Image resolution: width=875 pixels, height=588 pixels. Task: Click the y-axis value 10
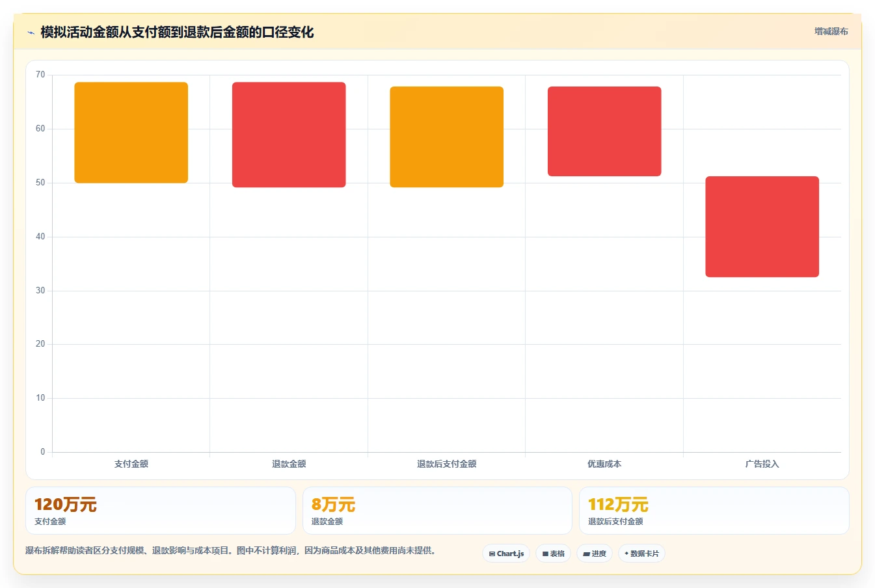point(40,398)
